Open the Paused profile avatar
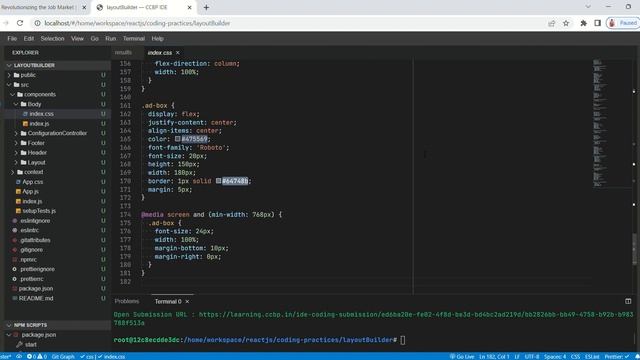 click(x=623, y=23)
